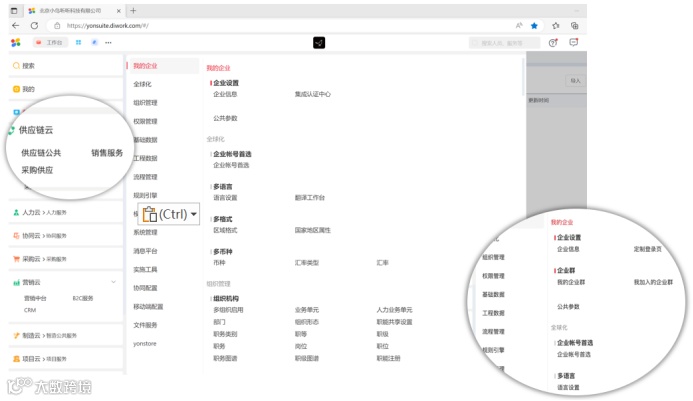Select the 权限管理 category
The image size is (693, 401).
pyautogui.click(x=145, y=121)
